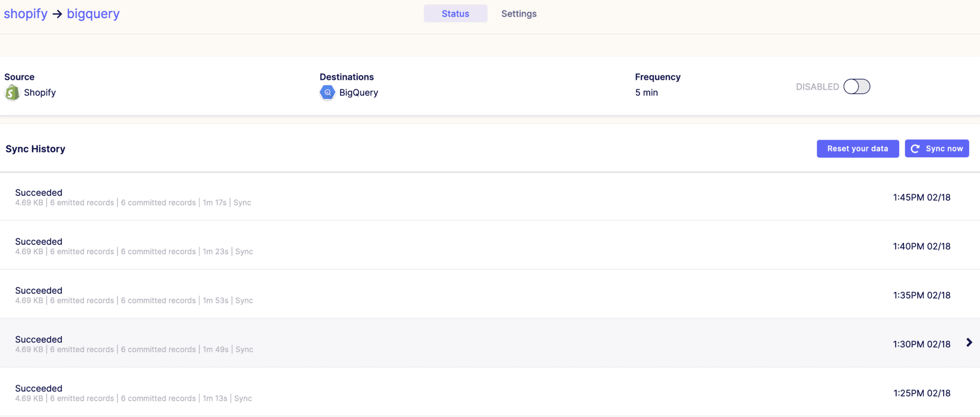Click the BigQuery destination name
This screenshot has height=417, width=980.
[359, 93]
